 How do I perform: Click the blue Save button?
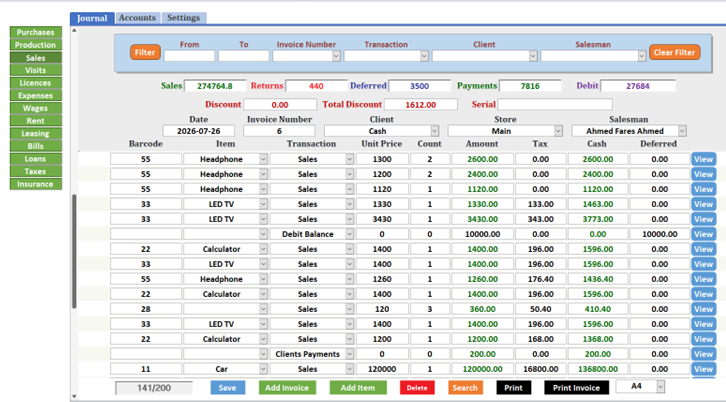pyautogui.click(x=227, y=388)
